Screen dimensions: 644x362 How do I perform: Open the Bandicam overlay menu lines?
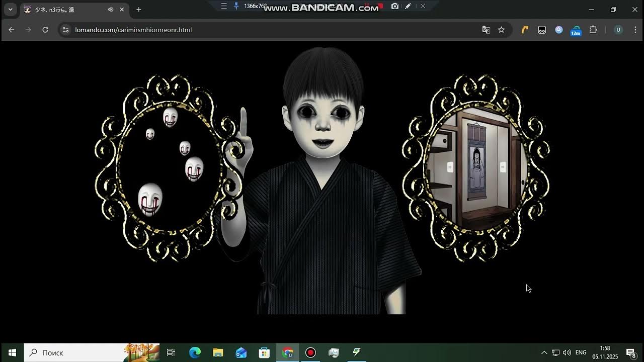tap(224, 6)
